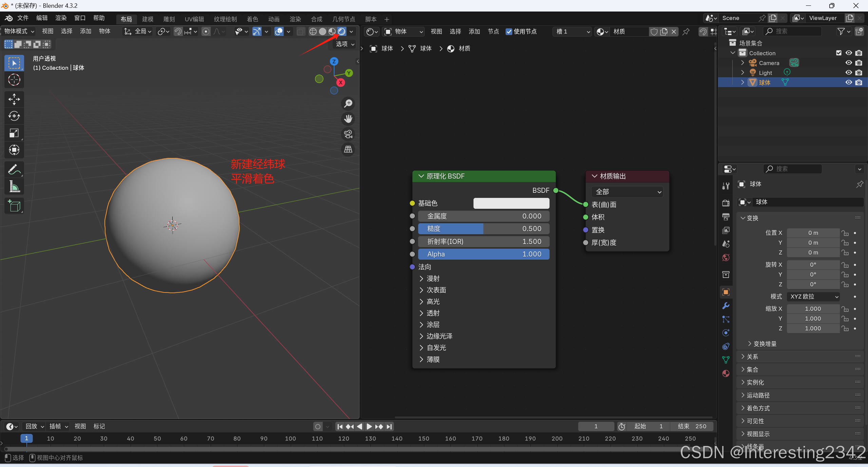This screenshot has height=467, width=868.
Task: Hide the Light object in viewport
Action: (x=849, y=73)
